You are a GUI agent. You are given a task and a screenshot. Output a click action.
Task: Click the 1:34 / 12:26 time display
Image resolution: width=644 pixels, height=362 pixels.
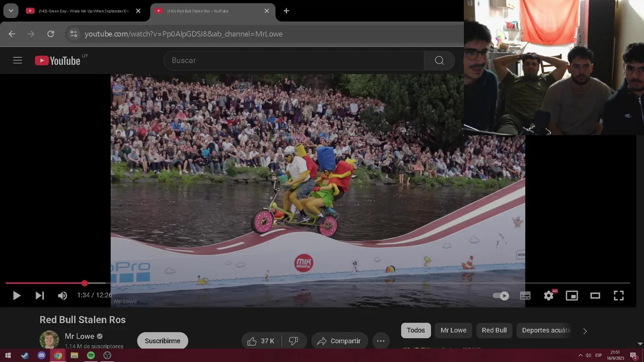(x=95, y=296)
